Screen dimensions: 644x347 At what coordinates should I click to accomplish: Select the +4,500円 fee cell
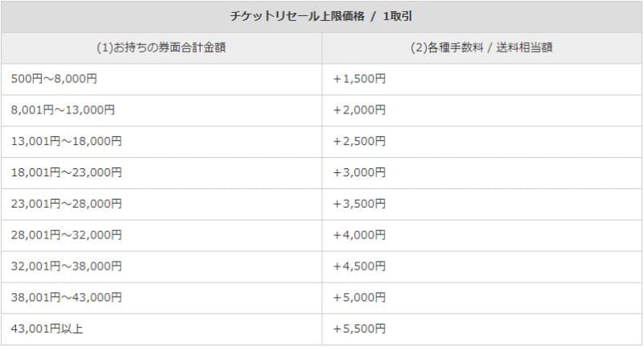coord(359,266)
